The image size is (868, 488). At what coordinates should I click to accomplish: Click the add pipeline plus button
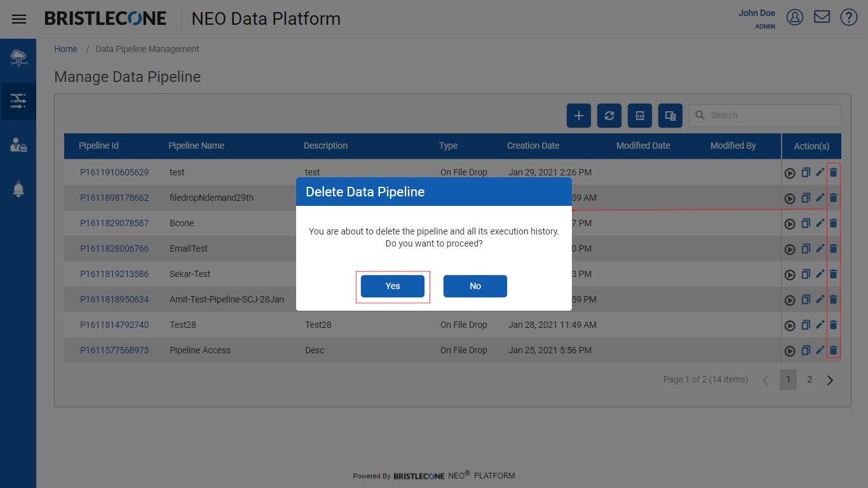point(579,116)
